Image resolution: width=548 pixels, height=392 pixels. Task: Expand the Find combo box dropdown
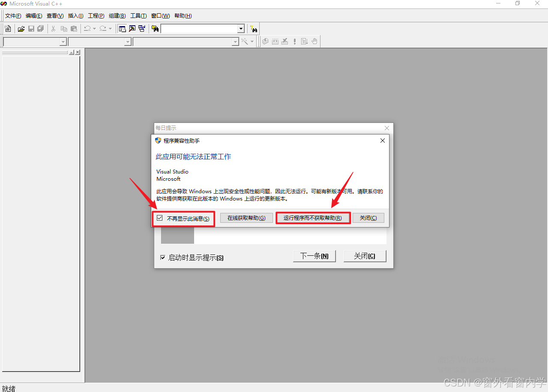[241, 29]
